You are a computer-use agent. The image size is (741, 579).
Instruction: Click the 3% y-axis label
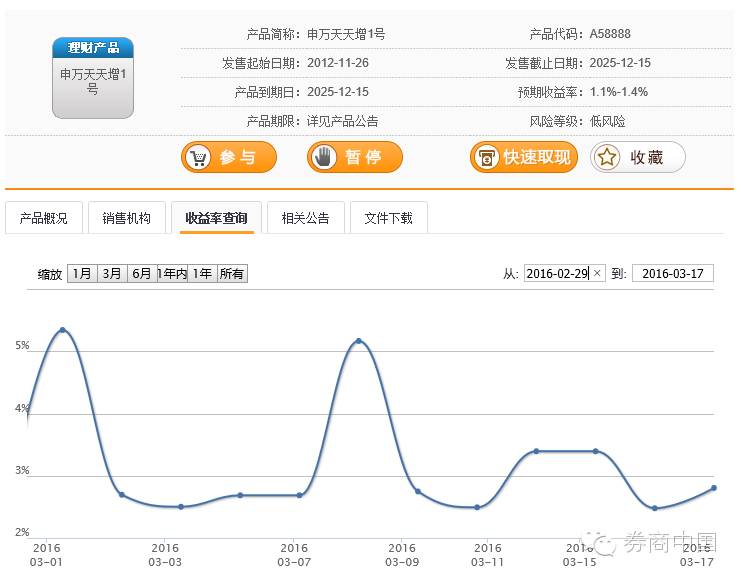tap(22, 470)
